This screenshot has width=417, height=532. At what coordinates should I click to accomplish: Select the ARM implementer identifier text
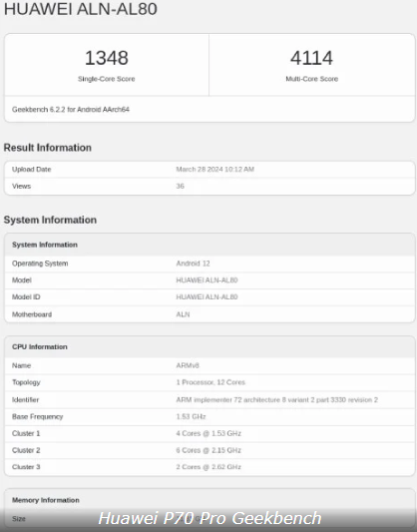coord(276,399)
